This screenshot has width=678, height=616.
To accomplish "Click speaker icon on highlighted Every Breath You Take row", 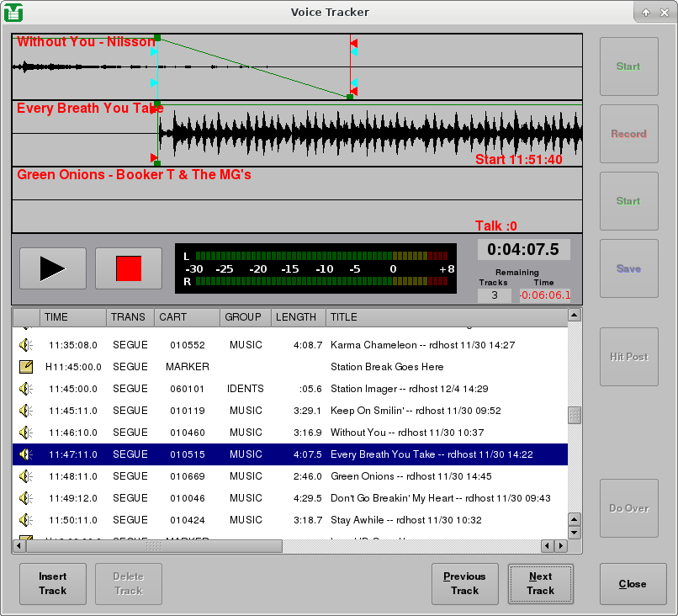I will [25, 454].
